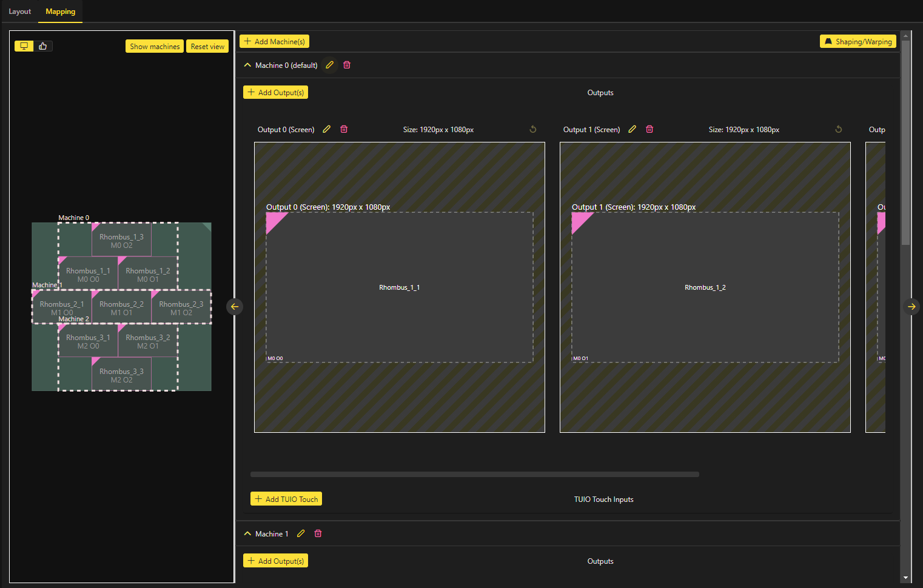Select the Mapping tab
Image resolution: width=923 pixels, height=588 pixels.
tap(60, 12)
